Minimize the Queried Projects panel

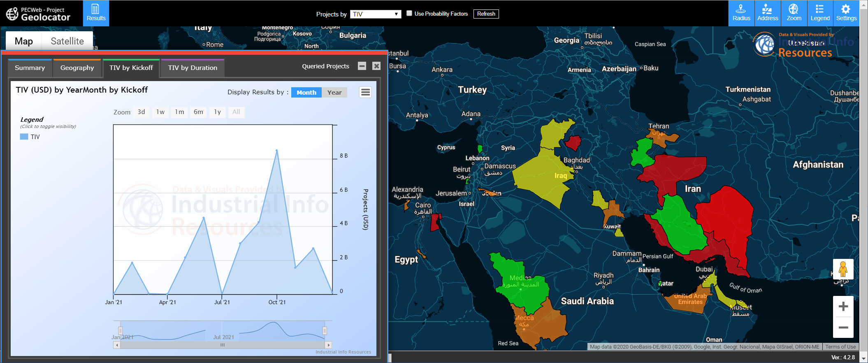pyautogui.click(x=362, y=66)
